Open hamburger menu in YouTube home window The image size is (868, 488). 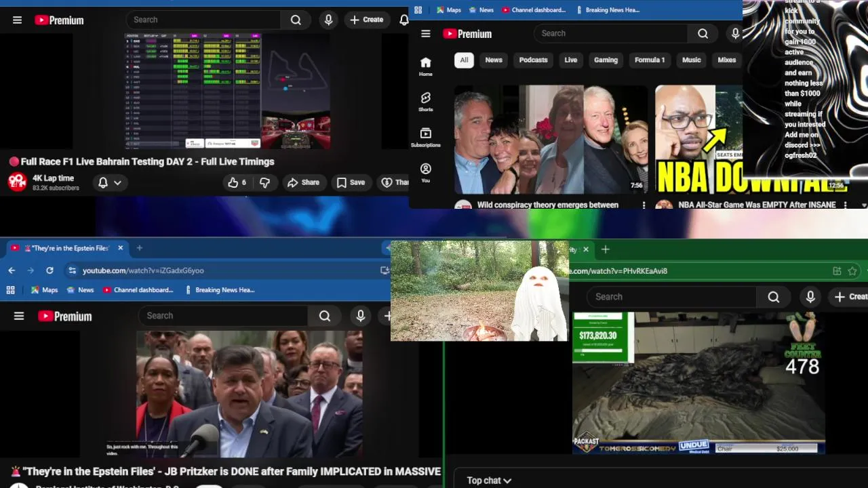point(426,34)
